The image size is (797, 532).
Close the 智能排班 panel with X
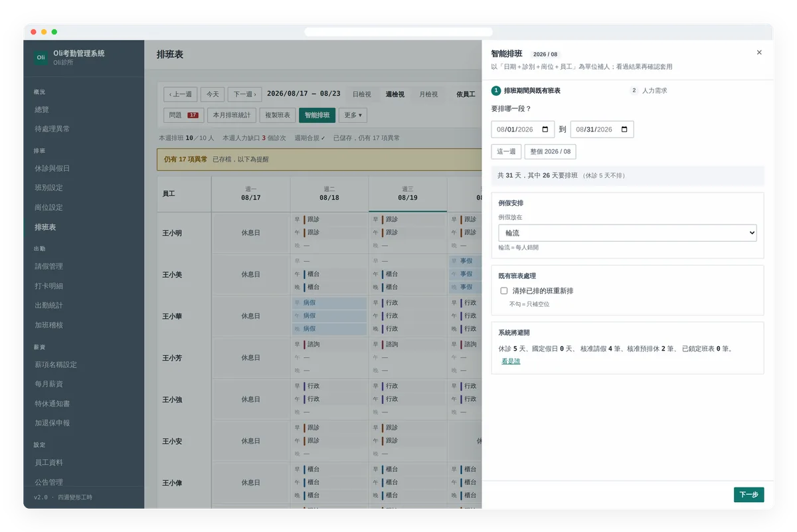coord(759,52)
